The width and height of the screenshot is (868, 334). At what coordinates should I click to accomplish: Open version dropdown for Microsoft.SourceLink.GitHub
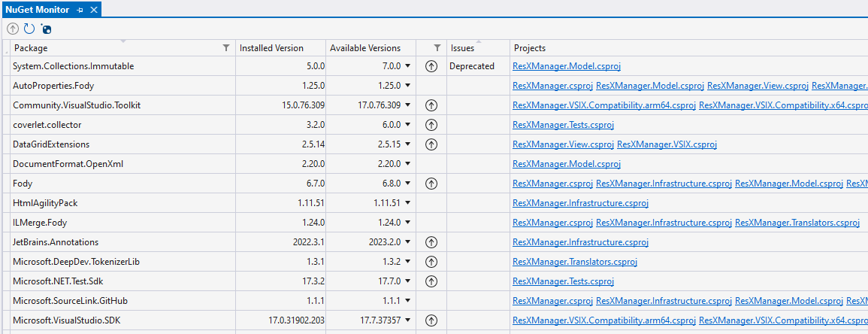(408, 301)
